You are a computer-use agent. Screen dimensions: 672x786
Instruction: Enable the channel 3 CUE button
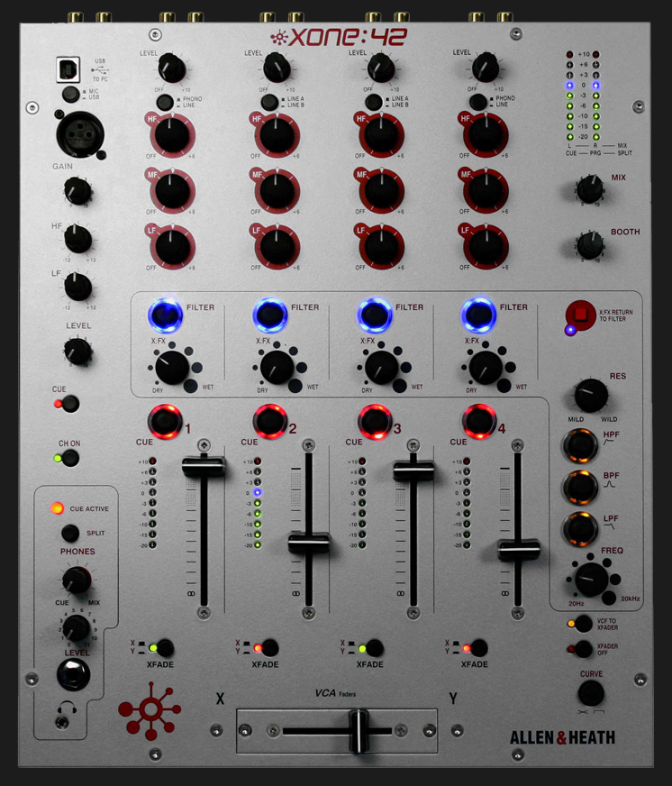375,421
